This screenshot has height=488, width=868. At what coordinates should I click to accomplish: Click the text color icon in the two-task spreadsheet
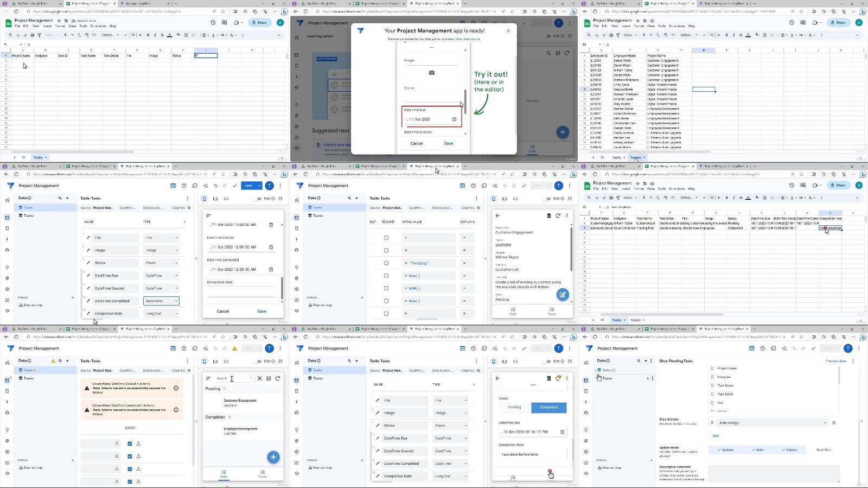point(748,198)
